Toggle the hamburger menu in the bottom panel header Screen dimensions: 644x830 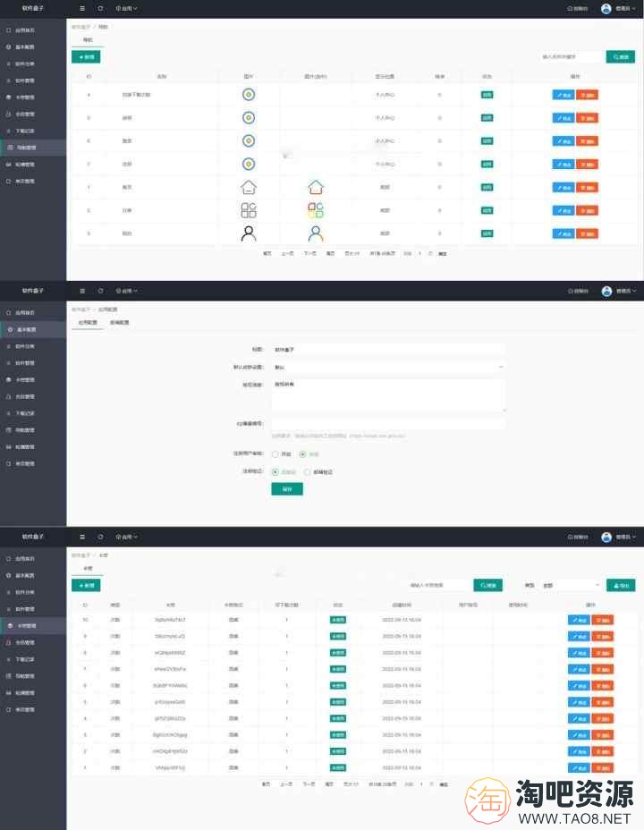tap(82, 537)
